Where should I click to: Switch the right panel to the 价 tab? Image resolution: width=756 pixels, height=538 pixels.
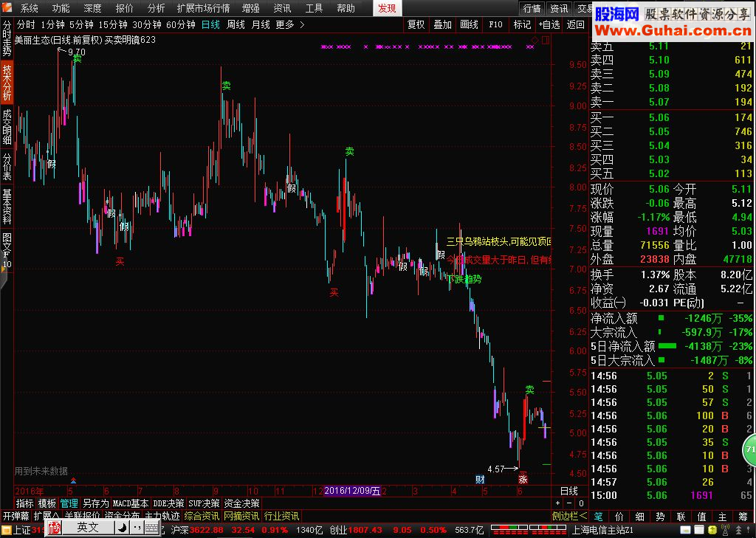click(619, 517)
